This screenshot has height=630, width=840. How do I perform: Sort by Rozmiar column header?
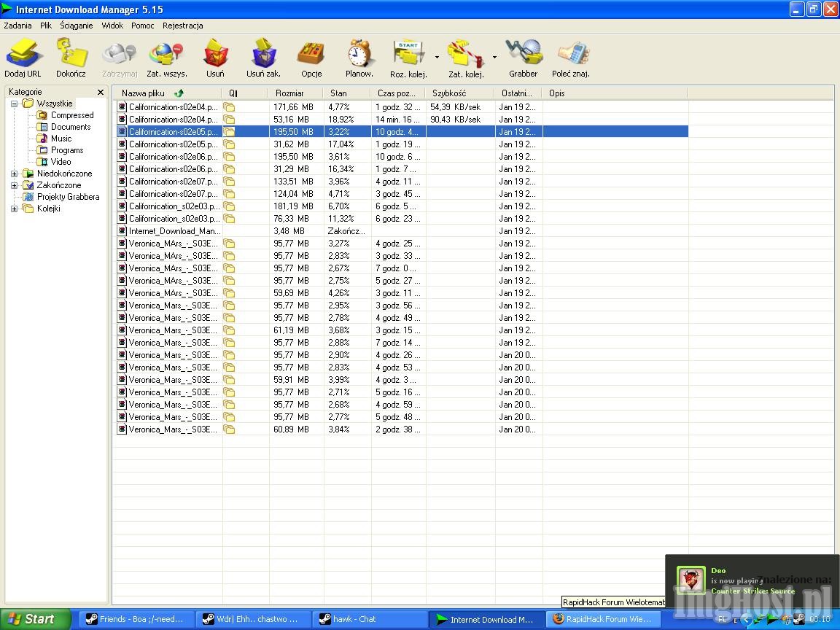click(x=296, y=93)
